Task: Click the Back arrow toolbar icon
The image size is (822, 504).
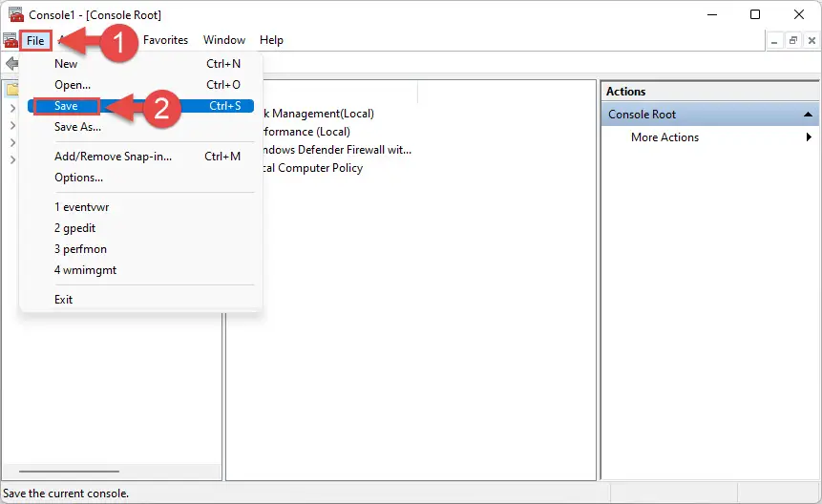Action: click(x=11, y=64)
